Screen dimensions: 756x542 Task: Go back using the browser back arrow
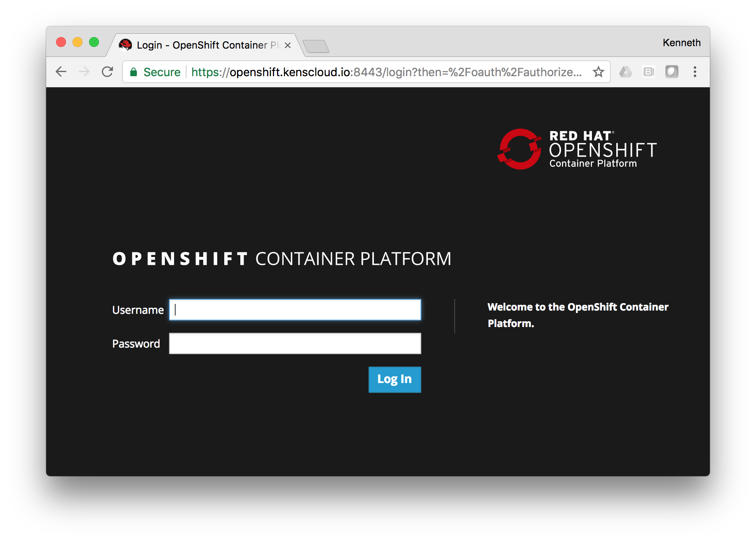61,72
